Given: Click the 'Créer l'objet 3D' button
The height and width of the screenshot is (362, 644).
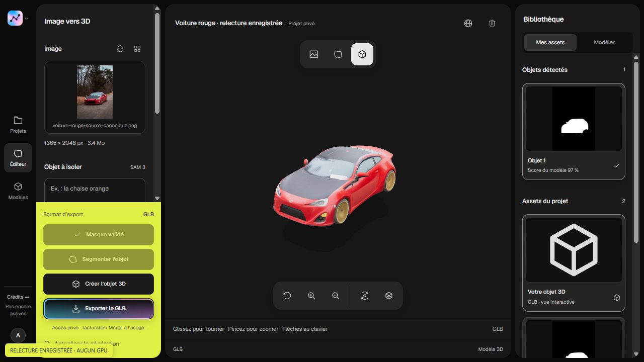Looking at the screenshot, I should click(99, 284).
